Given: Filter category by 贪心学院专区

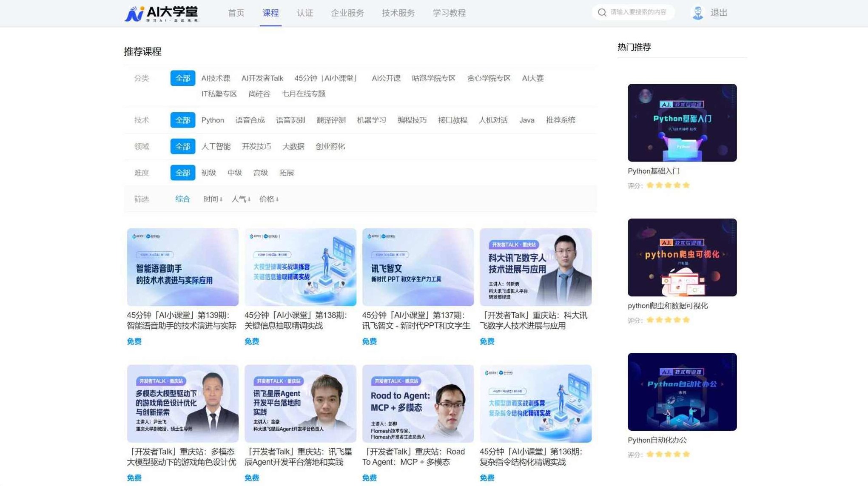Looking at the screenshot, I should [489, 78].
